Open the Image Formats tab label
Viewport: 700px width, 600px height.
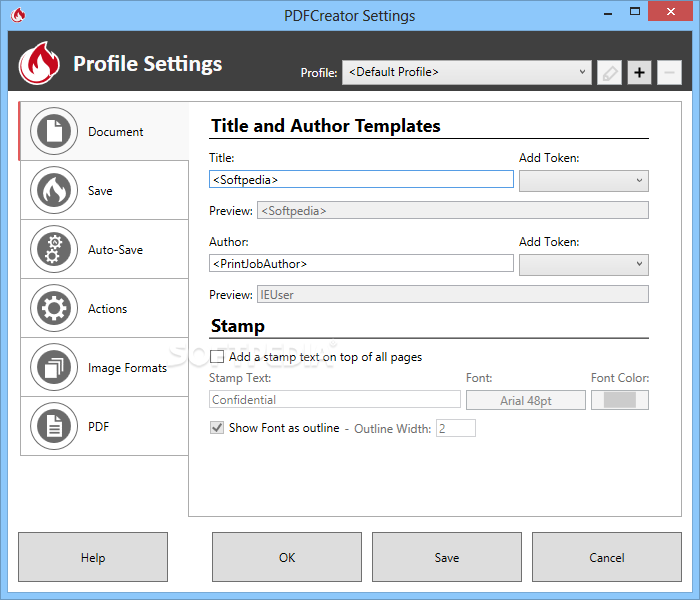tap(127, 368)
